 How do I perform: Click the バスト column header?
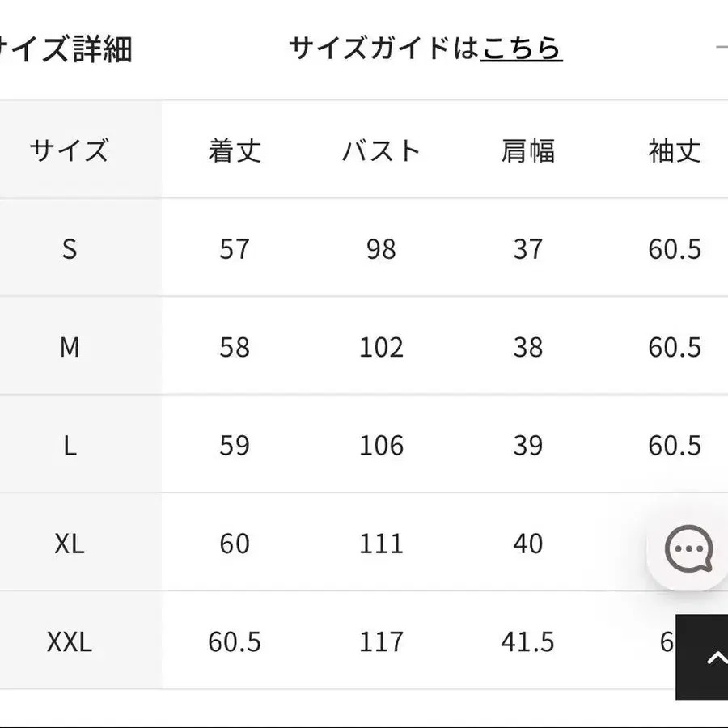379,150
